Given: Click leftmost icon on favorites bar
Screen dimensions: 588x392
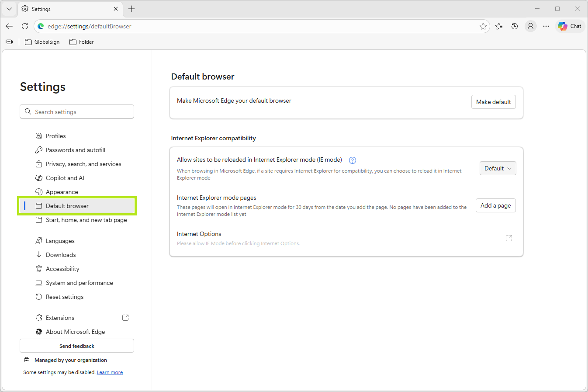Looking at the screenshot, I should click(9, 42).
